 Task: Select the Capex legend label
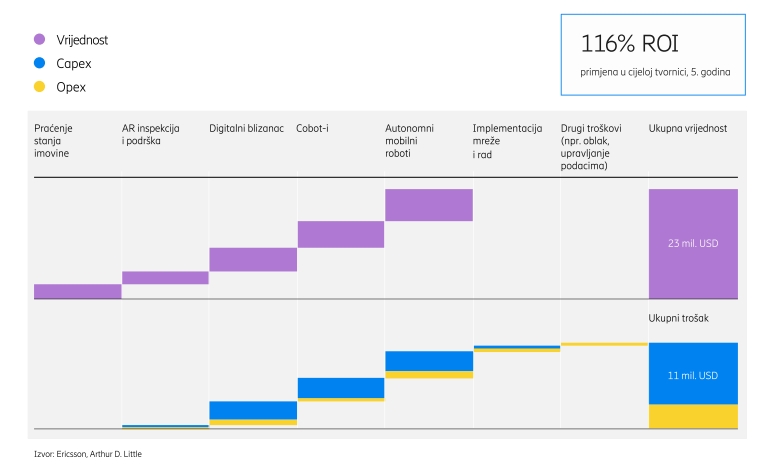click(x=74, y=63)
